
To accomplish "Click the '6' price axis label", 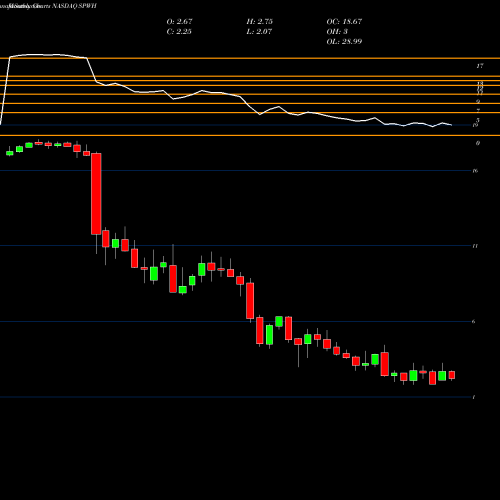I will [x=474, y=322].
